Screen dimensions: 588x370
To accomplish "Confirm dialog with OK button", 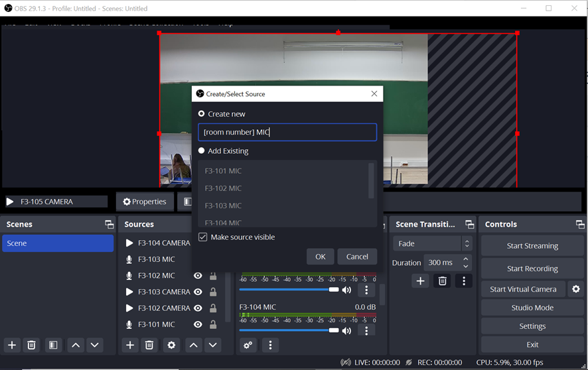I will [x=321, y=257].
